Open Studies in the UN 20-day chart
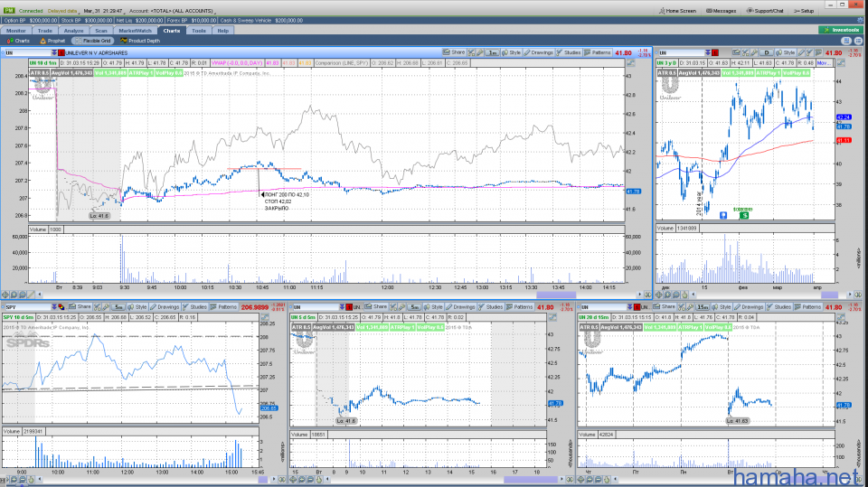868x487 pixels. 778,306
